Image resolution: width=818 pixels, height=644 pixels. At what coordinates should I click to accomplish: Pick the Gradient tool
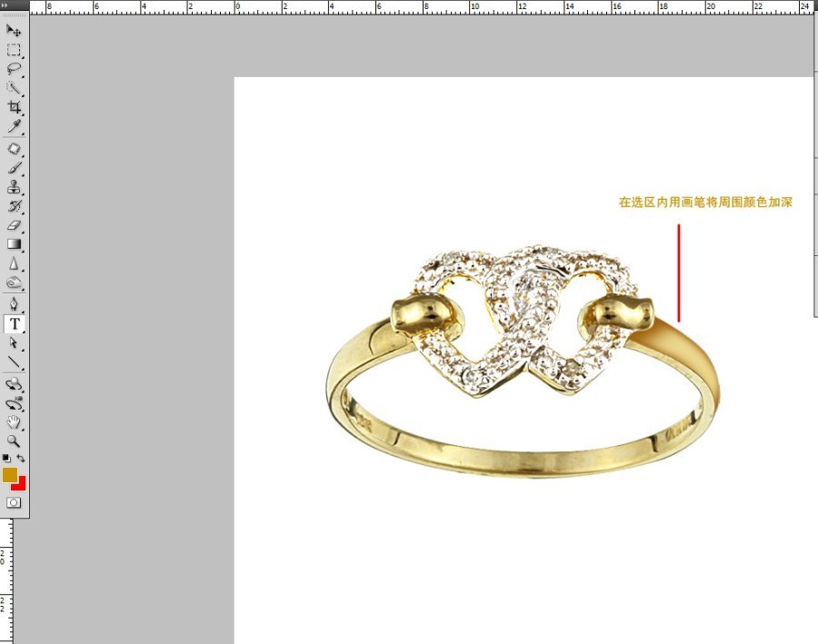[x=14, y=244]
